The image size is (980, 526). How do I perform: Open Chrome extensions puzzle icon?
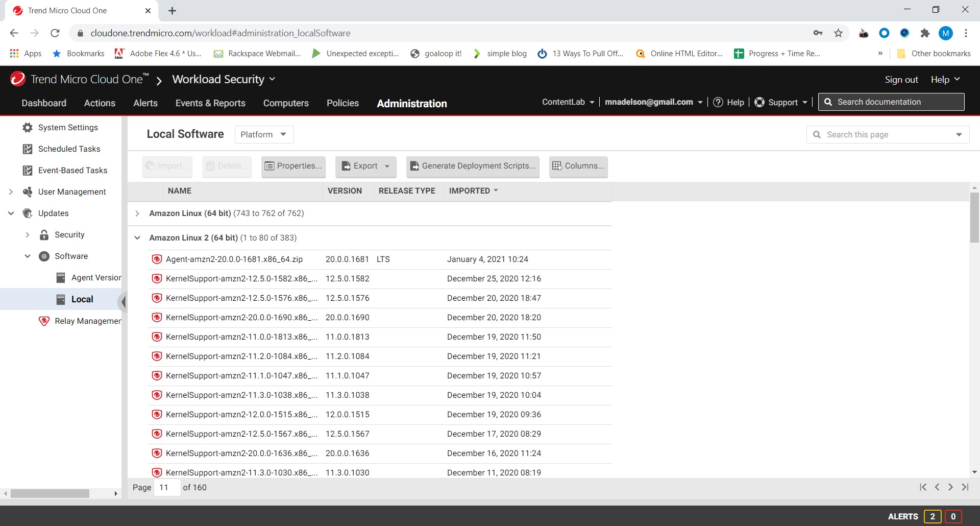(925, 33)
